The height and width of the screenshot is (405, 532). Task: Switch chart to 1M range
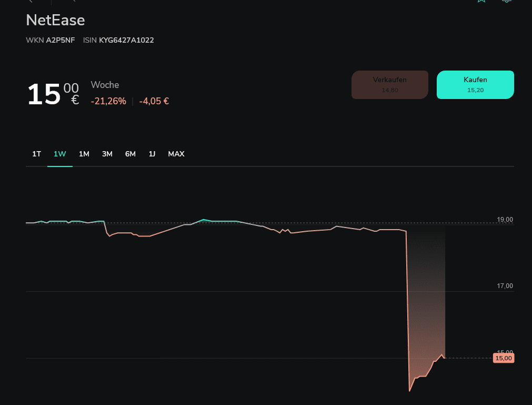click(x=84, y=154)
